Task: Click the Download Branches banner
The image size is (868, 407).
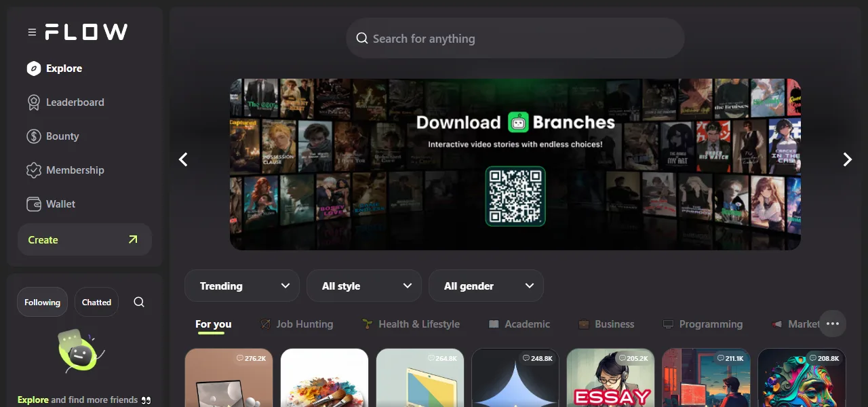Action: click(515, 164)
